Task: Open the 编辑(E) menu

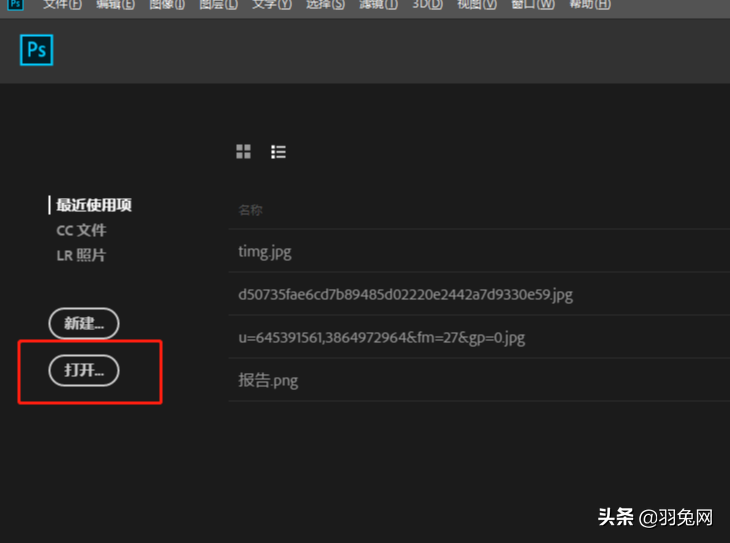Action: [x=115, y=5]
